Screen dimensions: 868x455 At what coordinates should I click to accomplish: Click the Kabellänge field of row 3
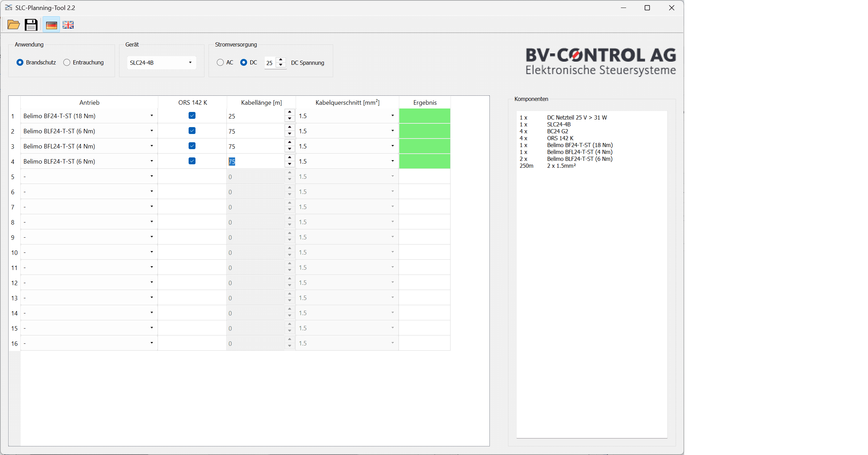pyautogui.click(x=256, y=146)
